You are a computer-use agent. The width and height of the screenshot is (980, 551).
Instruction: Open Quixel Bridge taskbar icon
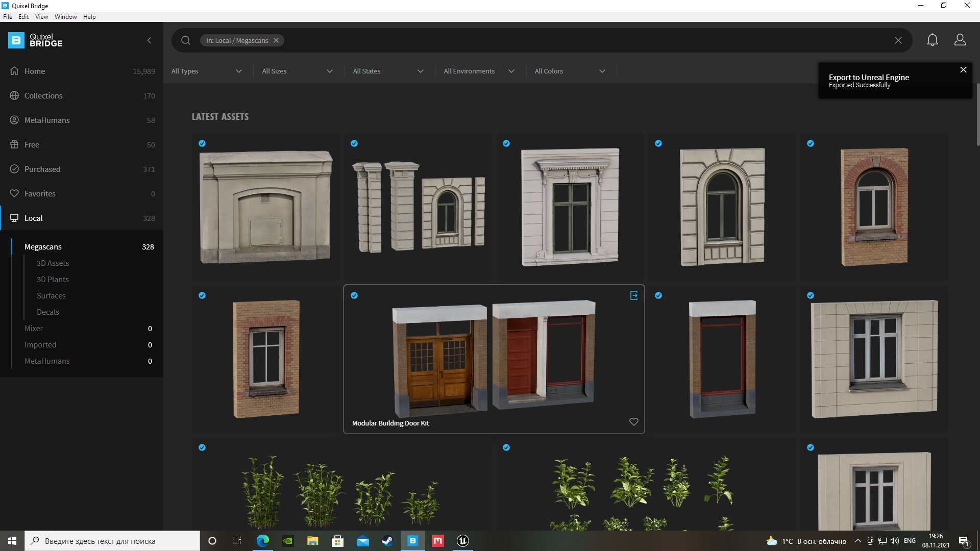point(413,541)
